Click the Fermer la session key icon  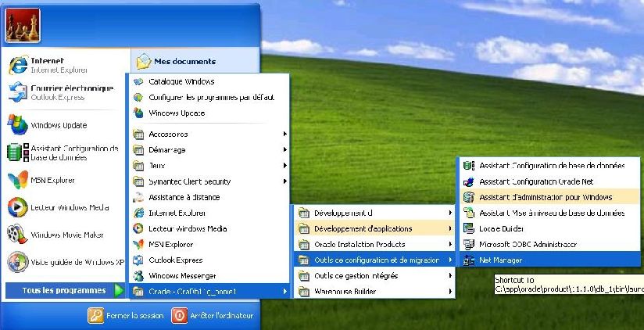[x=95, y=316]
